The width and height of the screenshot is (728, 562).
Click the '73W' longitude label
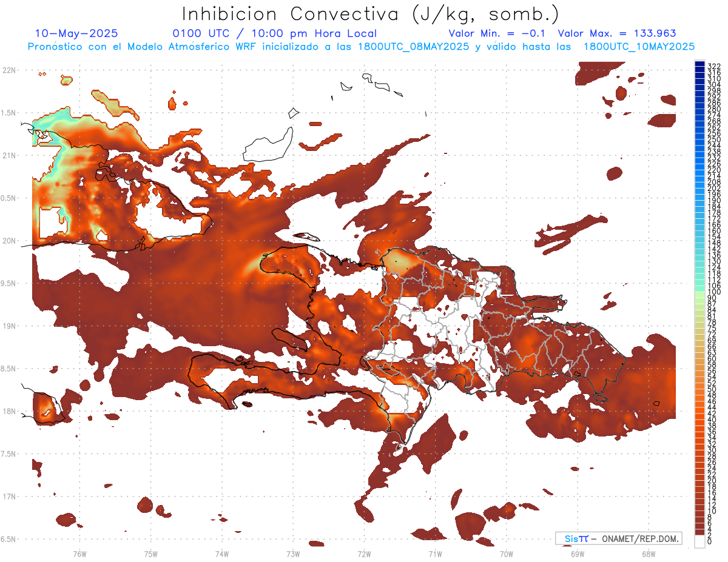(x=293, y=554)
